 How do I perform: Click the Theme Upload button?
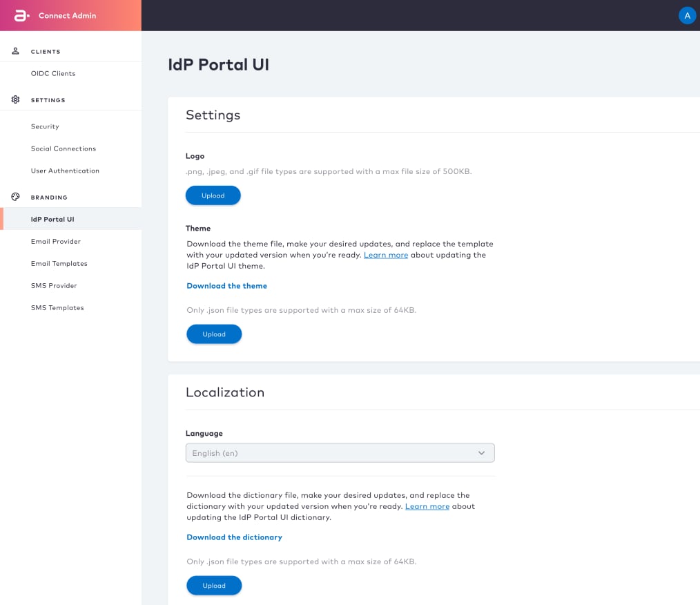[214, 334]
